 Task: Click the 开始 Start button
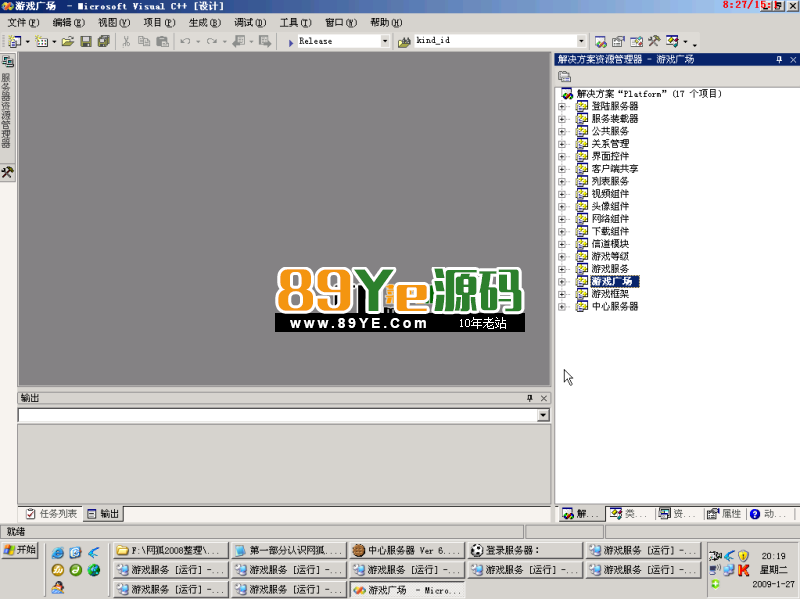[20, 550]
